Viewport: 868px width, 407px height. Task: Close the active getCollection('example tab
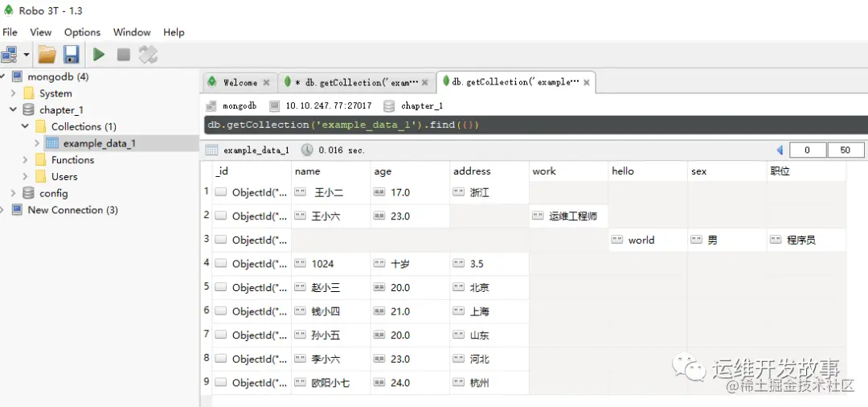[x=587, y=83]
